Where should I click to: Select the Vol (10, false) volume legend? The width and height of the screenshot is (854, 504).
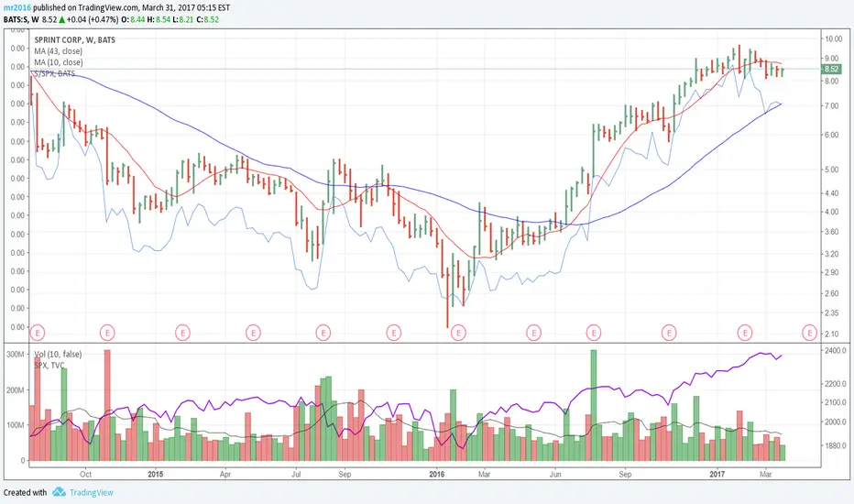click(x=58, y=354)
